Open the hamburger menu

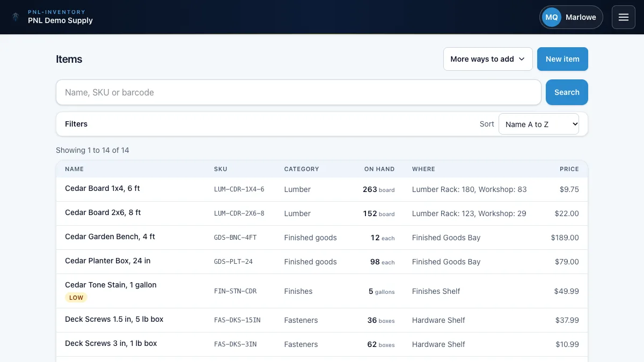pos(624,17)
